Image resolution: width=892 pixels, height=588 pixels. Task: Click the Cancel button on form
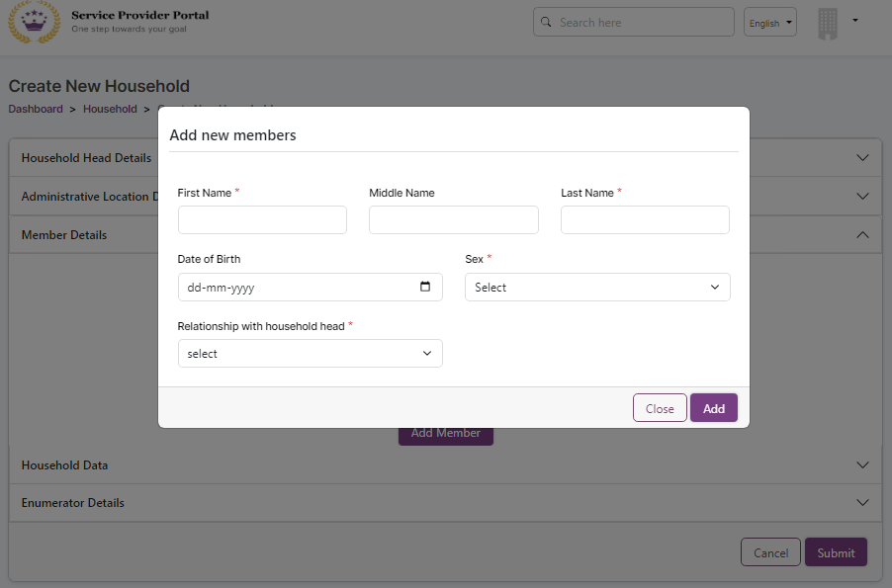(770, 552)
